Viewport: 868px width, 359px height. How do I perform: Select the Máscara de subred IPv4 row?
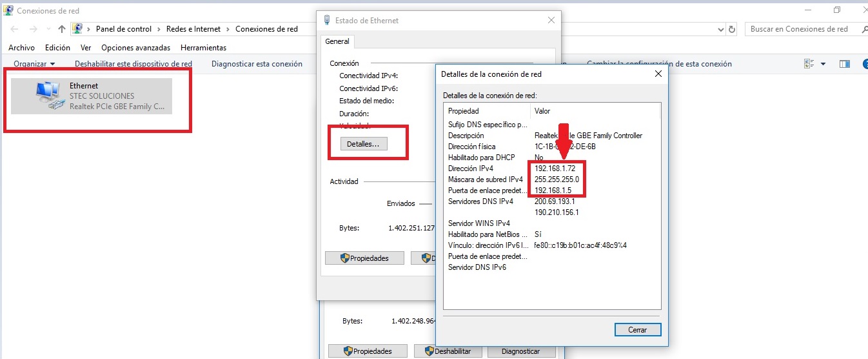pyautogui.click(x=552, y=179)
